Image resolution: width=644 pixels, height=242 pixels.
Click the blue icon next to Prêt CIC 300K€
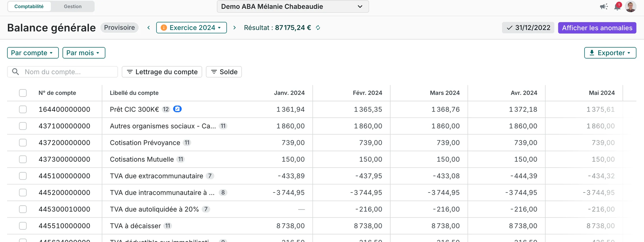177,109
